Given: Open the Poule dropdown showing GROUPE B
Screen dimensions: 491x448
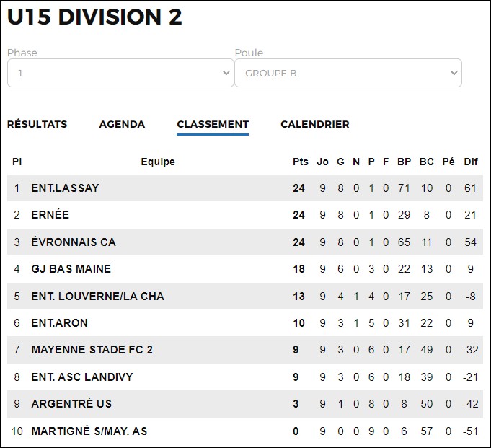Looking at the screenshot, I should coord(348,73).
